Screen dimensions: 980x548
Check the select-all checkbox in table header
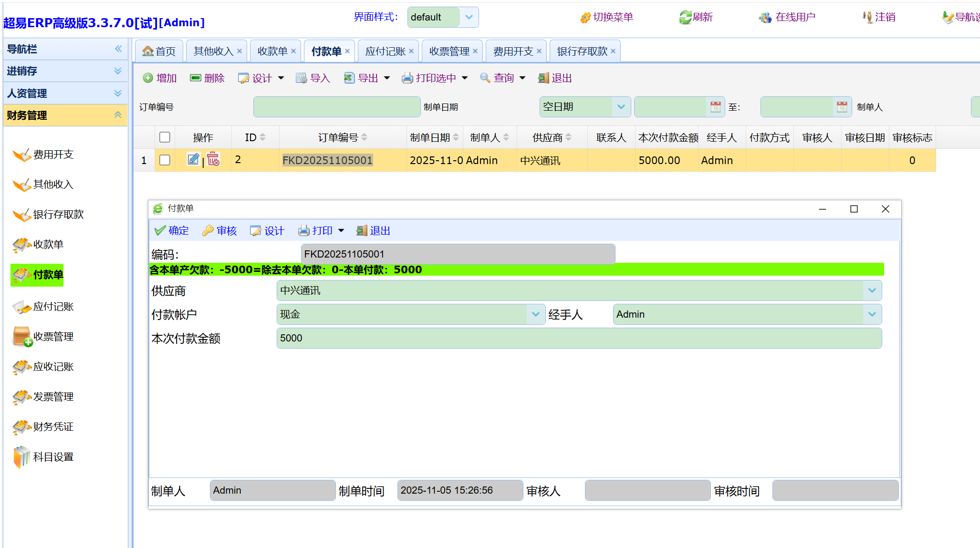pyautogui.click(x=165, y=137)
